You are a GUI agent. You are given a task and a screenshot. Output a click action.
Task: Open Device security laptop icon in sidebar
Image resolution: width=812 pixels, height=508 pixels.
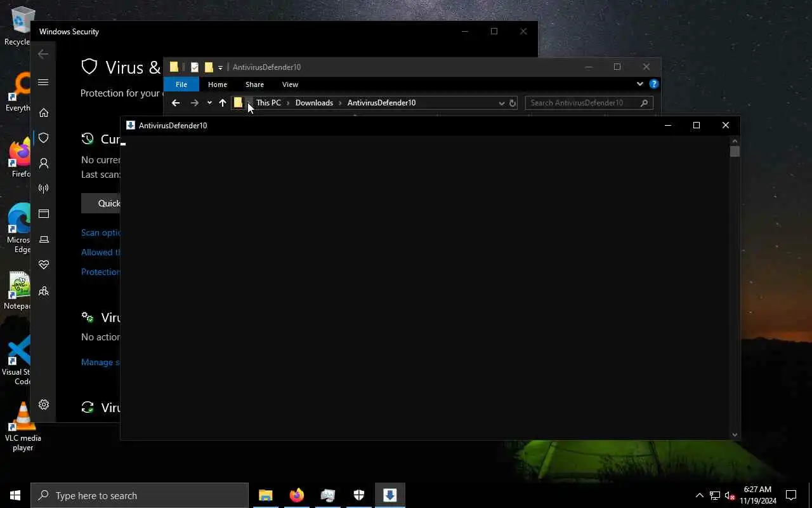44,239
